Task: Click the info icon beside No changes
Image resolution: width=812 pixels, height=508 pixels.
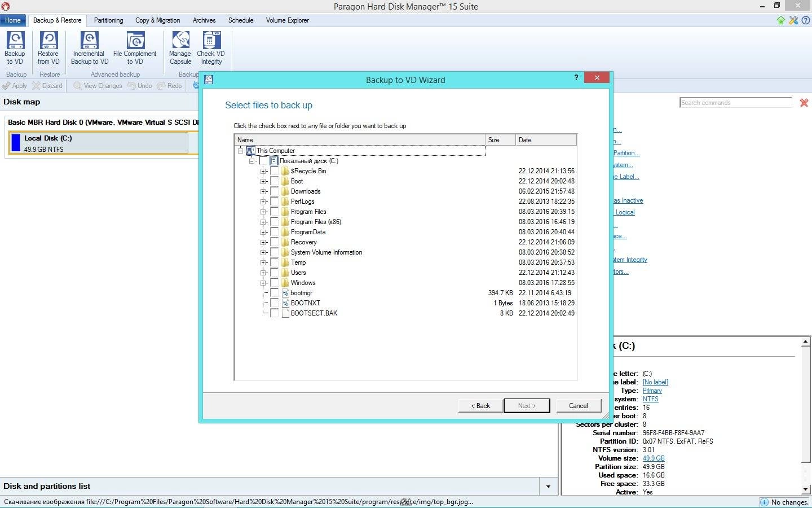Action: (764, 502)
